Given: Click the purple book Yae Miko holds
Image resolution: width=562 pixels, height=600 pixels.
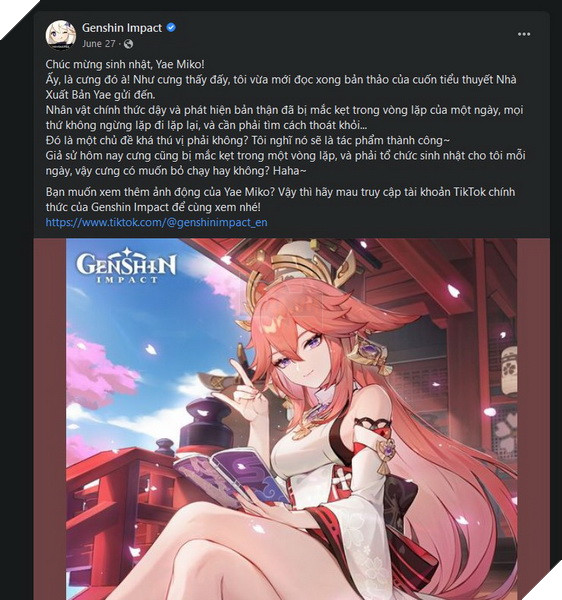Looking at the screenshot, I should pos(231,476).
